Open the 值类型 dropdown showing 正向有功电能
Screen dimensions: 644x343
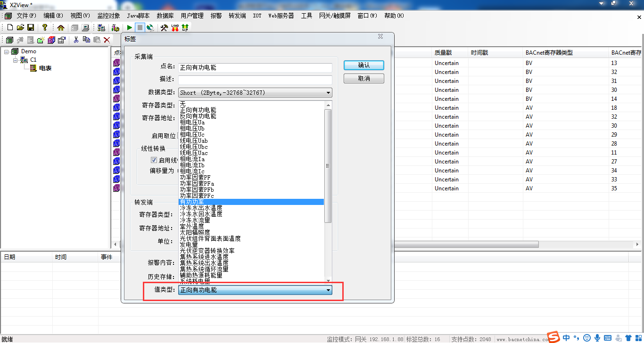(x=255, y=290)
